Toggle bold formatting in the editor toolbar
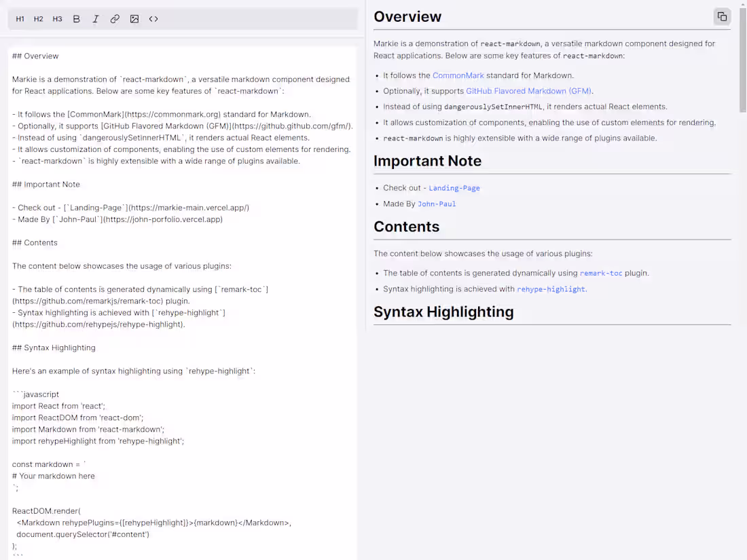747x560 pixels. click(76, 19)
